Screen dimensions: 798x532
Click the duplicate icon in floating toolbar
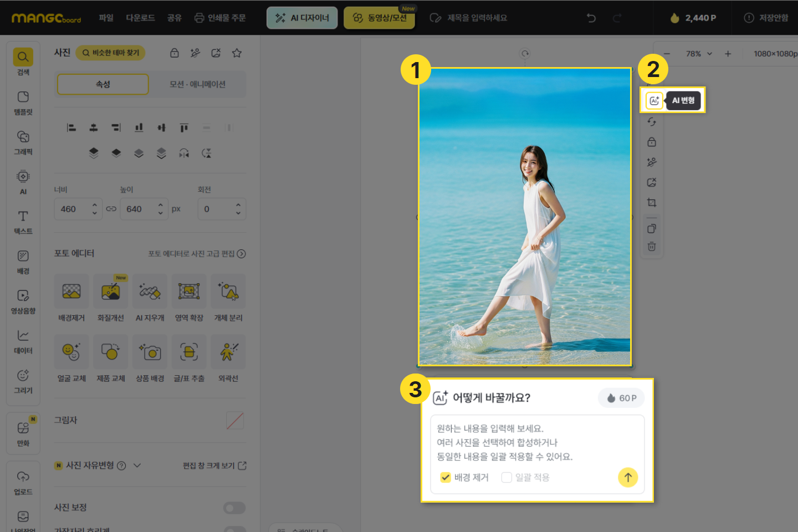[652, 228]
